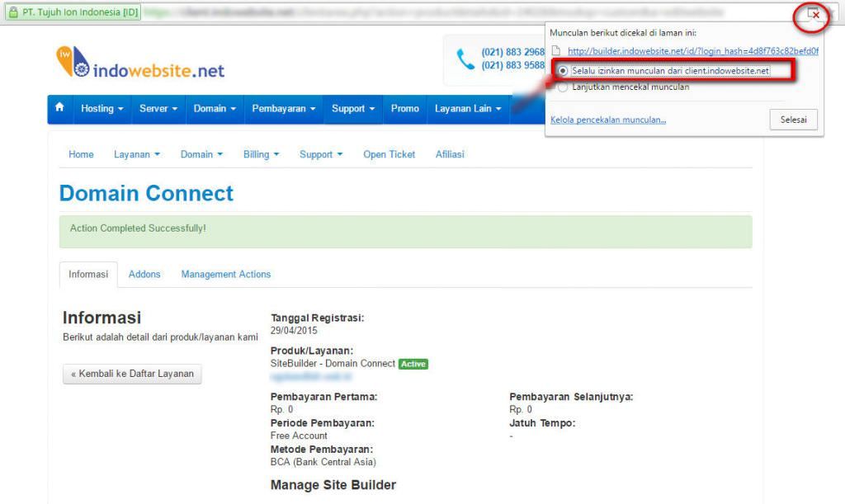Screen dimensions: 845x504
Task: Click the green Active status badge
Action: pyautogui.click(x=413, y=364)
